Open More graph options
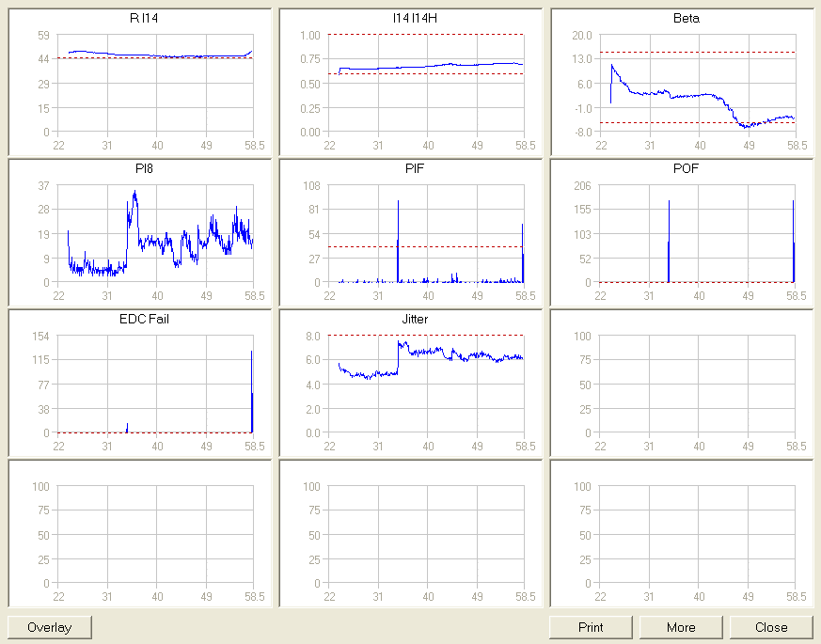 [x=681, y=627]
